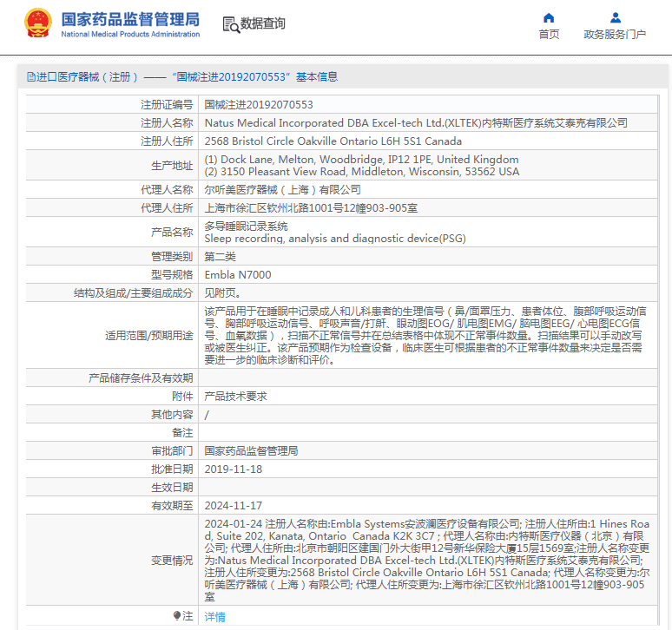Click the user portal person icon

click(x=616, y=17)
